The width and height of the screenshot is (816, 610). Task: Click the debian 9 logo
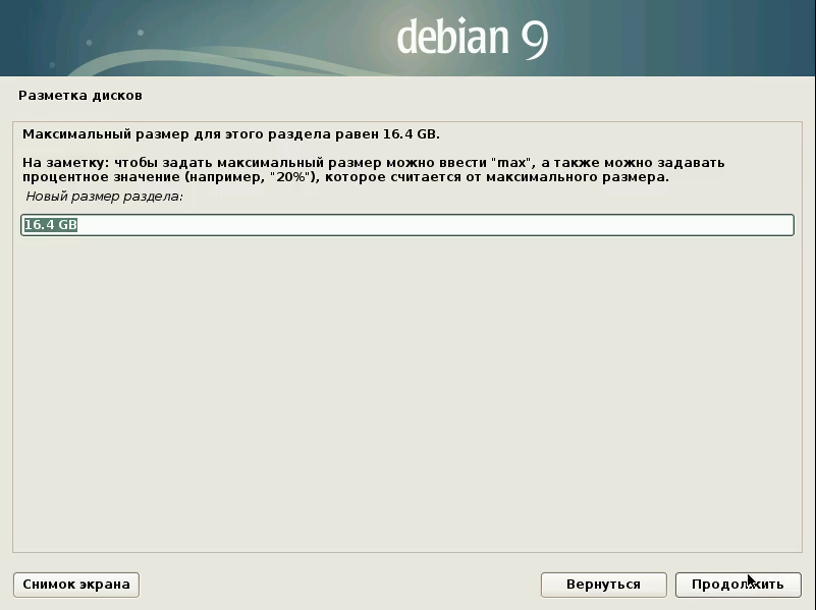point(472,37)
